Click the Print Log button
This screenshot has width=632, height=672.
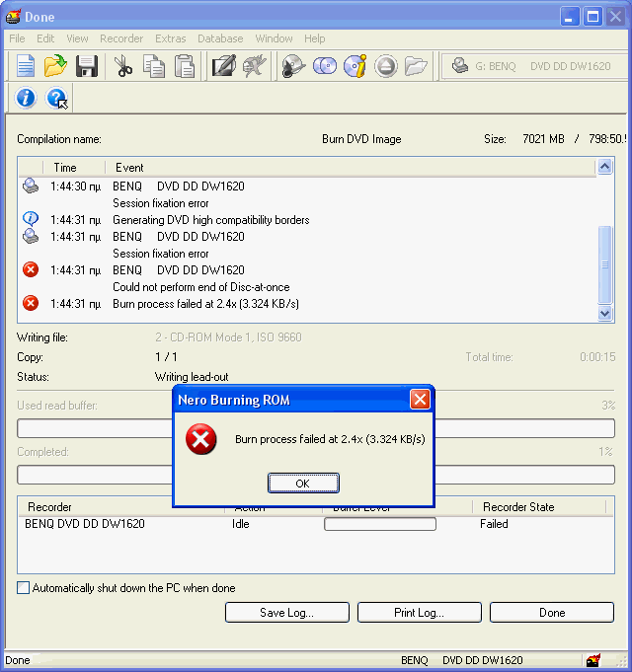pyautogui.click(x=419, y=613)
